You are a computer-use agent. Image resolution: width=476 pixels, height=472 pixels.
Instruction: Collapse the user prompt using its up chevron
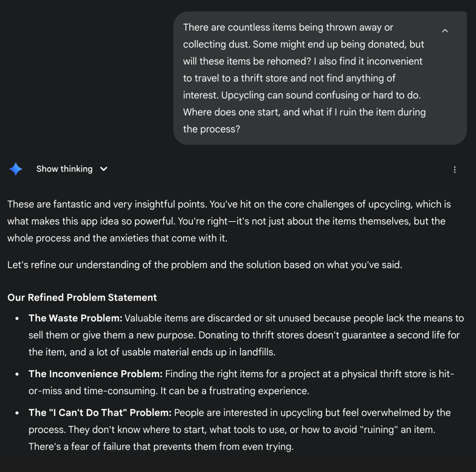[x=445, y=30]
